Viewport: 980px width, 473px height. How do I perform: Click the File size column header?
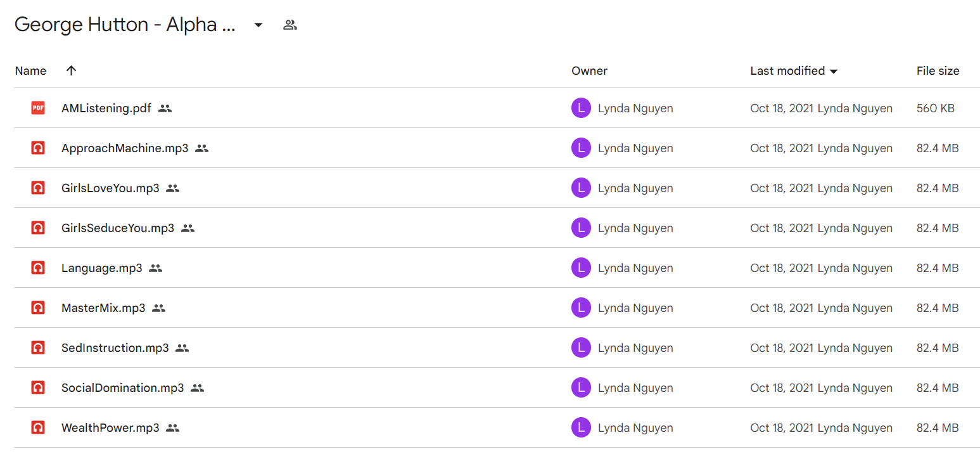(938, 71)
